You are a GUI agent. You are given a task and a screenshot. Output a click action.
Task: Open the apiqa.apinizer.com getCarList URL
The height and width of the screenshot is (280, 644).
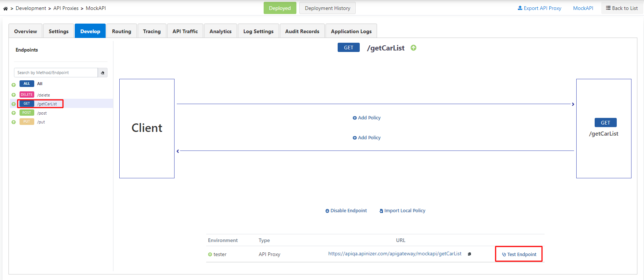[395, 254]
